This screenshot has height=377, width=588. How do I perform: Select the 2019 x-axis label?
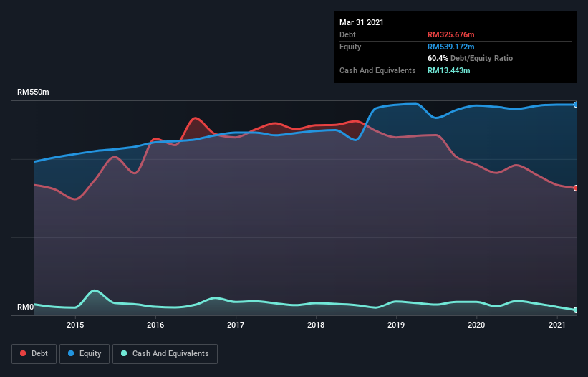396,325
